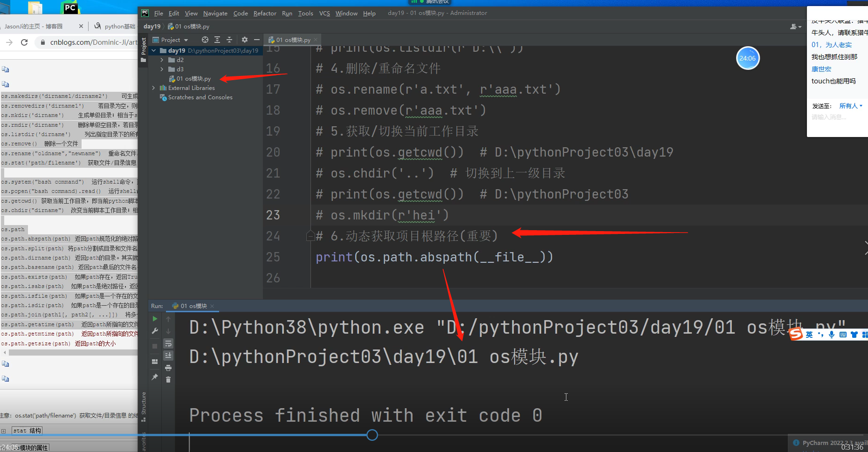Click the microphone icon on input method bar
Screen dimensions: 868x452
click(x=832, y=335)
